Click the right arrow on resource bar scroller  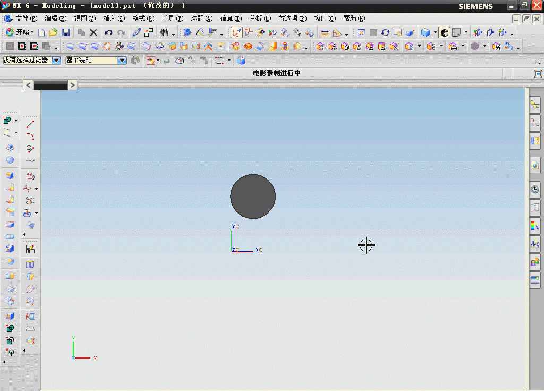tap(72, 85)
